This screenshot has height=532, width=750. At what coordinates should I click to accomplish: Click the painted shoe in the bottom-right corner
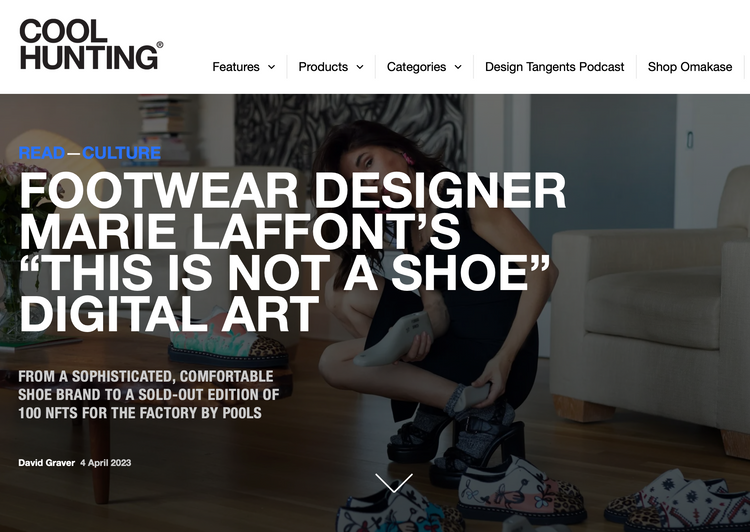[679, 500]
